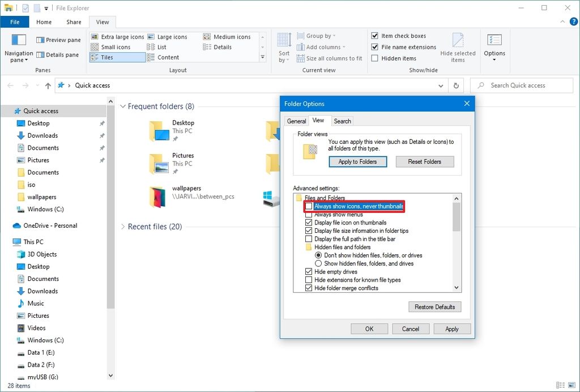Switch to Content view layout
580x392 pixels.
pos(167,57)
